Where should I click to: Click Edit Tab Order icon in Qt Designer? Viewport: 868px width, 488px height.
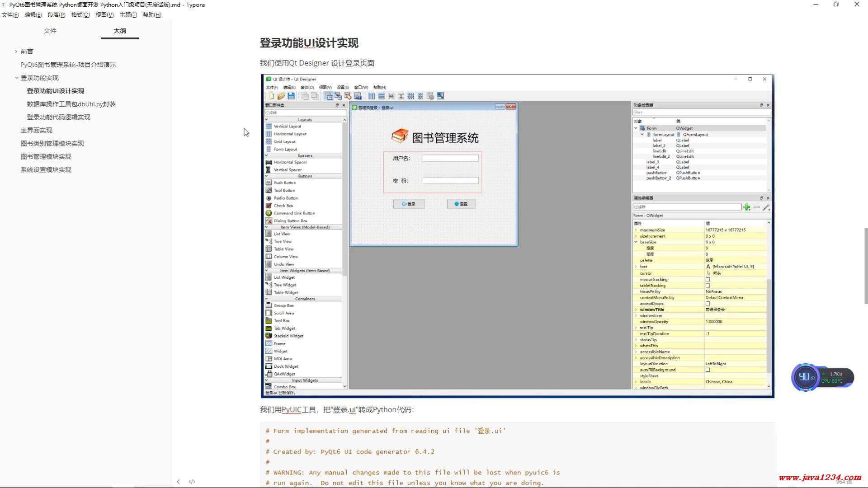358,96
